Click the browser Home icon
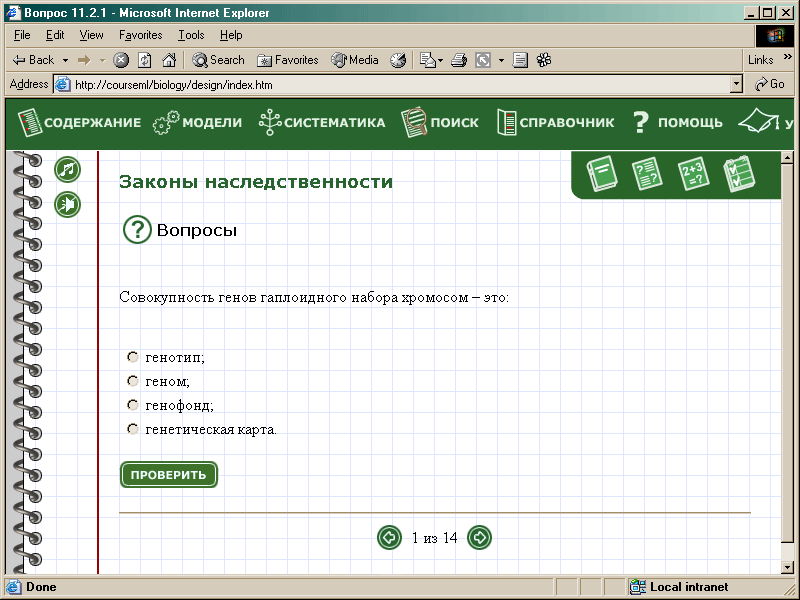800x600 pixels. point(169,60)
